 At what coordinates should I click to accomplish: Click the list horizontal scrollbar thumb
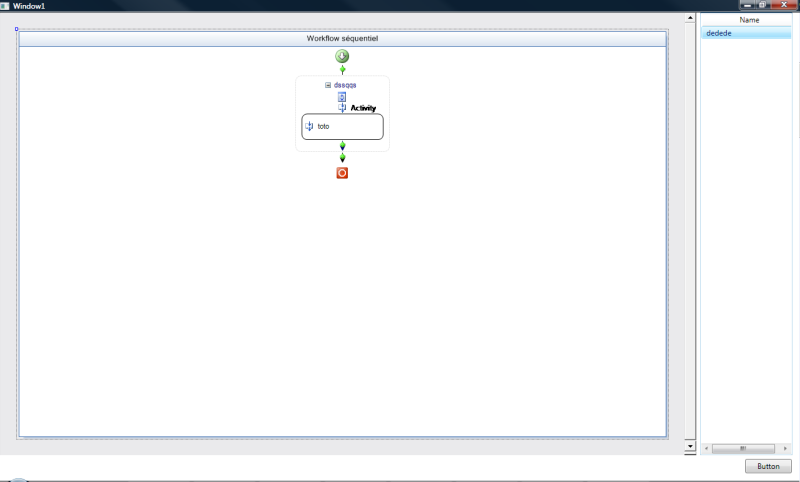click(x=742, y=448)
